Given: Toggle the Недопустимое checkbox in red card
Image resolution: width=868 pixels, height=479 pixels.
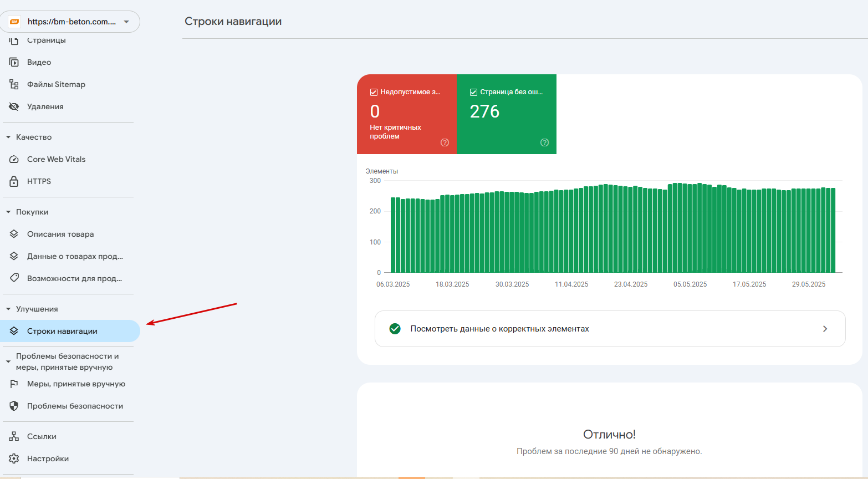Looking at the screenshot, I should point(374,92).
